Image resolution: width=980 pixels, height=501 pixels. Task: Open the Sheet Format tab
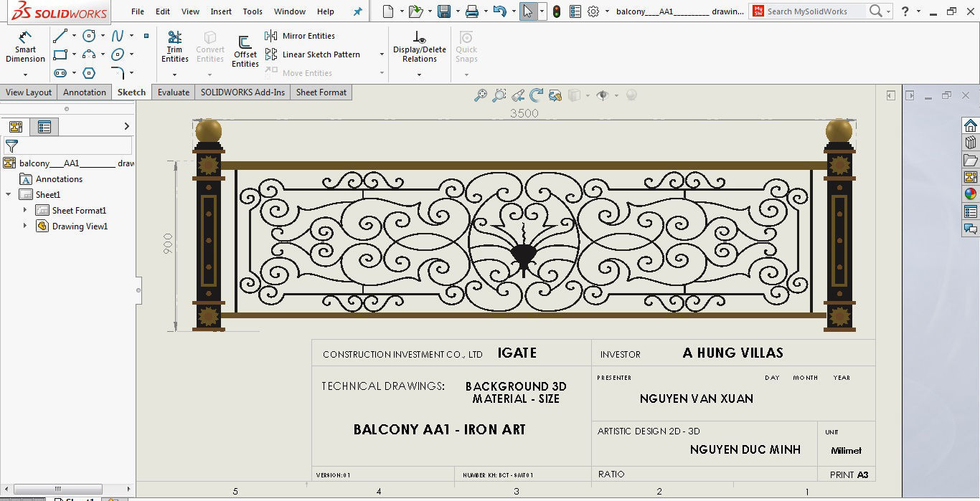click(x=321, y=92)
